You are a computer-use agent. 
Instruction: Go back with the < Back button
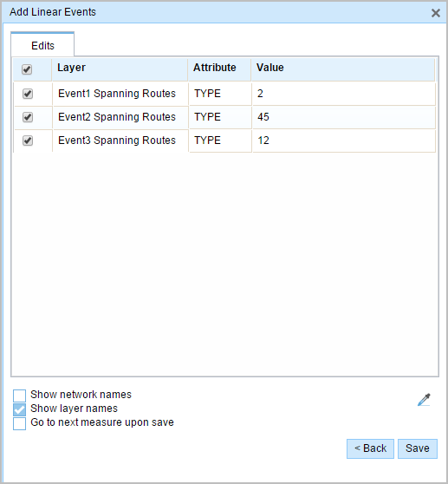click(370, 448)
